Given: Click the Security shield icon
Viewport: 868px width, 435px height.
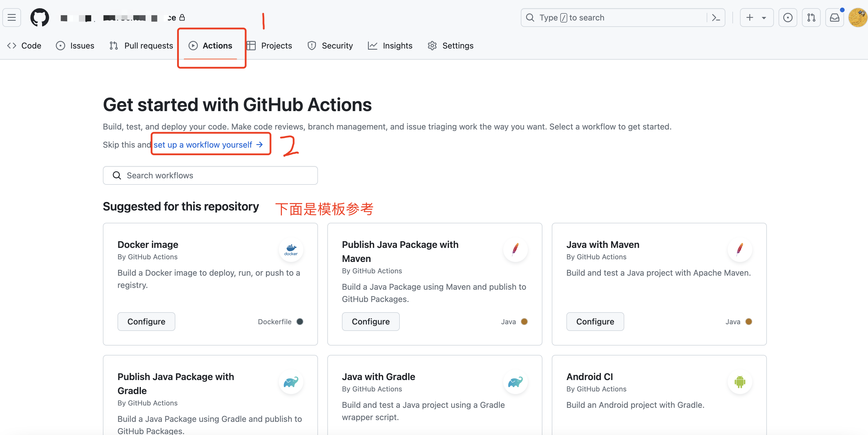Looking at the screenshot, I should (312, 46).
